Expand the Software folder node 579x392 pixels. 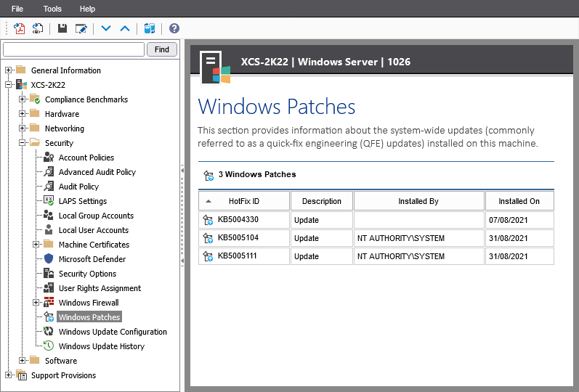click(22, 361)
